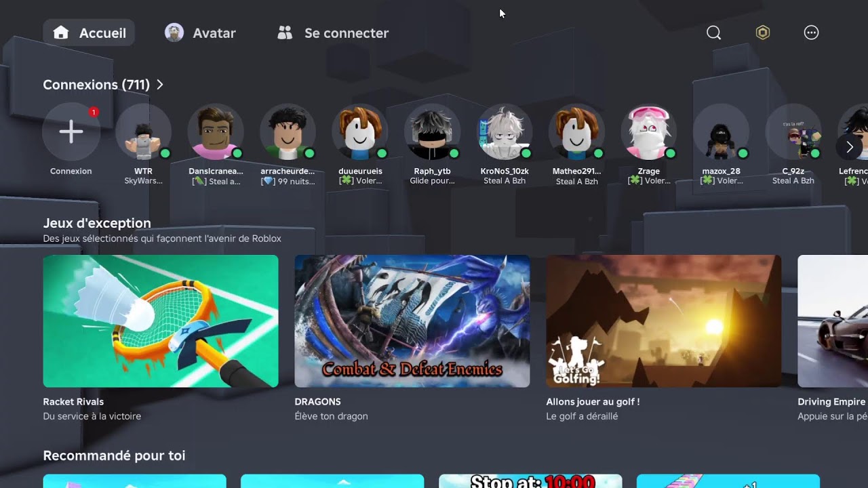Click the WTR username label
The height and width of the screenshot is (488, 868).
pyautogui.click(x=143, y=171)
